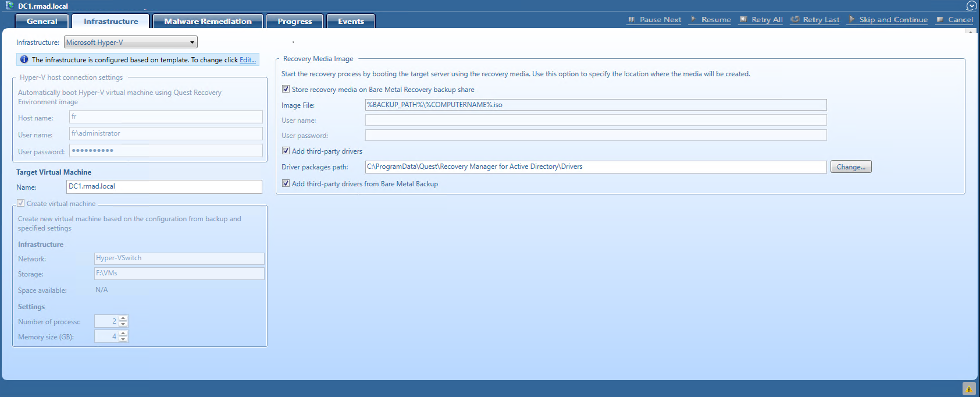Increase the Number of processors value
The width and height of the screenshot is (980, 397).
tap(123, 318)
